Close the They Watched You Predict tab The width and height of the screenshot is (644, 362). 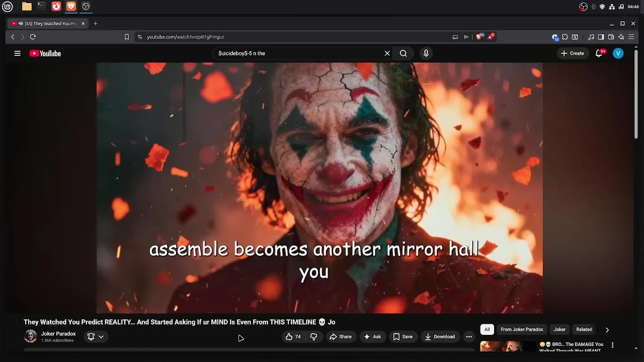point(84,24)
